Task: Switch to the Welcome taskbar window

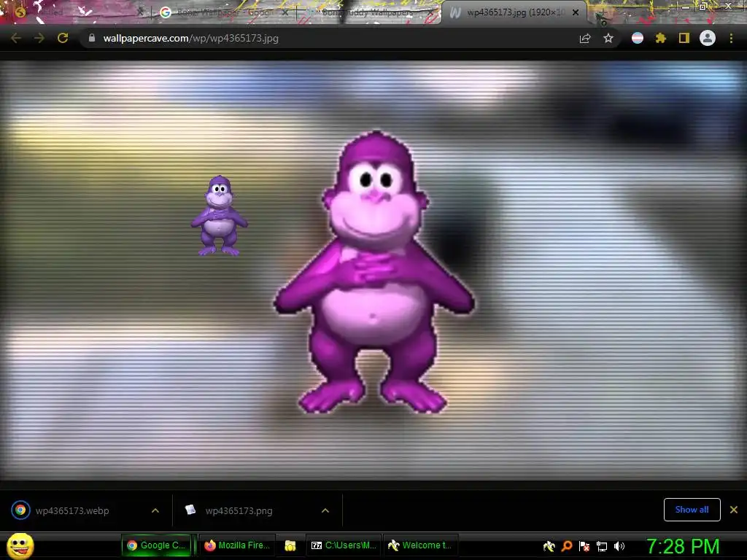Action: [x=420, y=545]
